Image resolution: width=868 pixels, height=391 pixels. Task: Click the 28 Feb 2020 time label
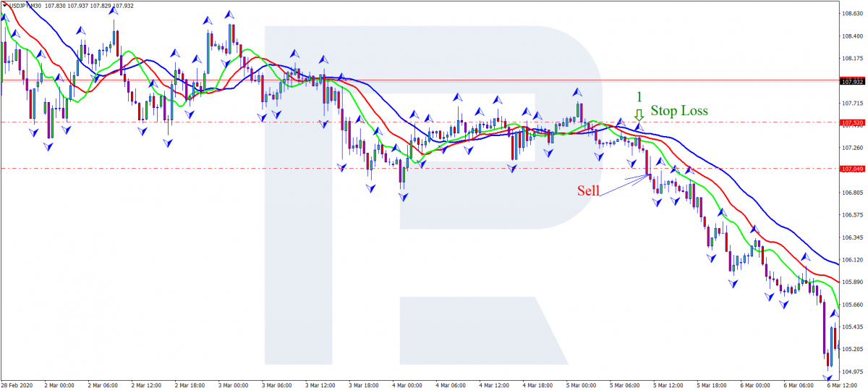[x=17, y=386]
